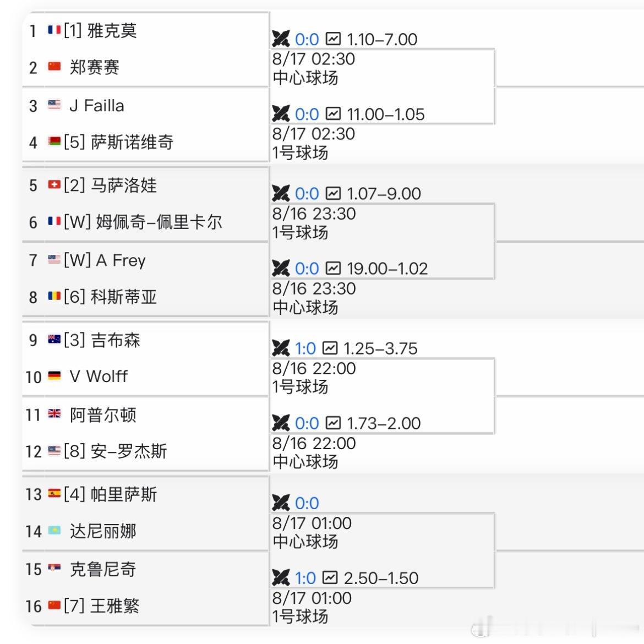Click the 0:0 score for 阿普尔顿 match
Image resolution: width=644 pixels, height=644 pixels.
(307, 423)
